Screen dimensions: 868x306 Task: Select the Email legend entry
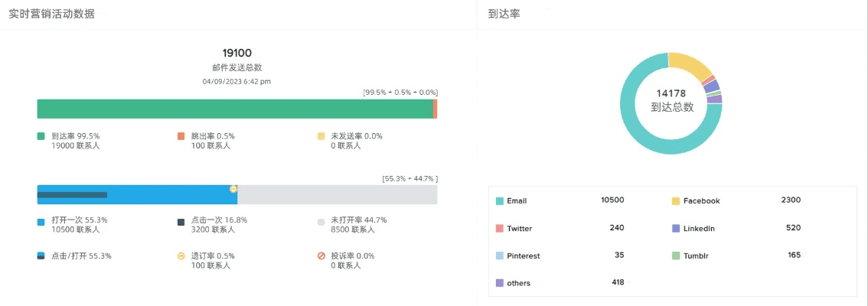[517, 201]
